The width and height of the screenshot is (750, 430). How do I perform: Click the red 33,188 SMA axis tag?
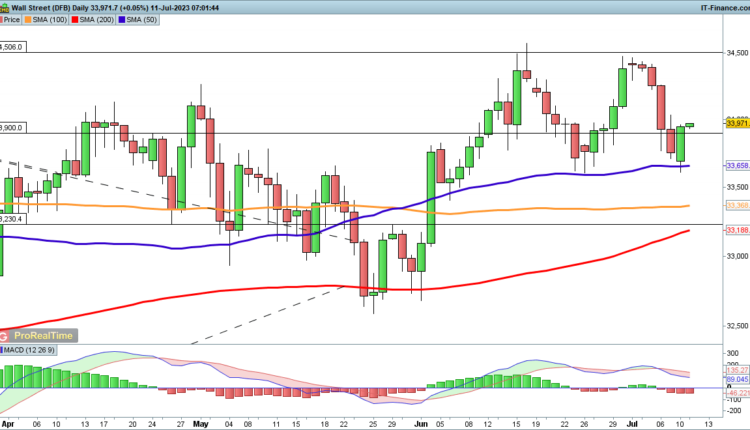(x=736, y=230)
